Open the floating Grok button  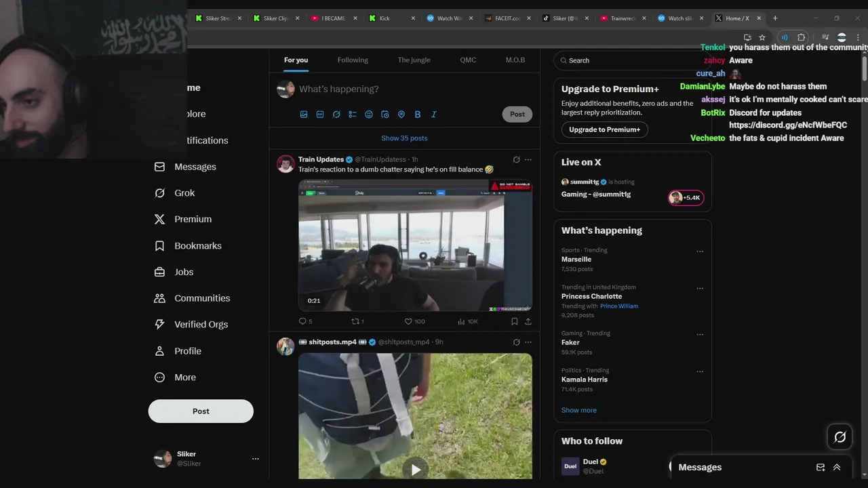(x=840, y=437)
